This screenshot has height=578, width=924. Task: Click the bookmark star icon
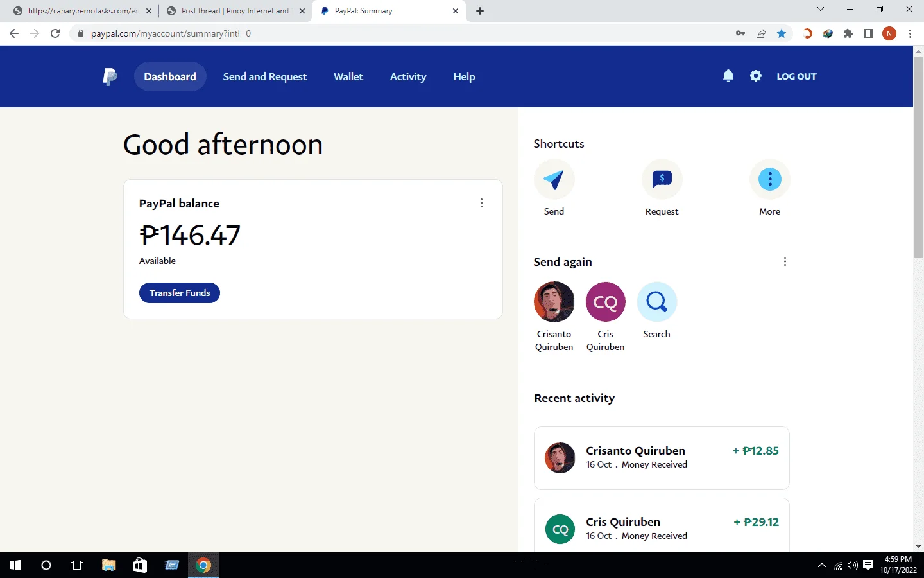pos(782,33)
